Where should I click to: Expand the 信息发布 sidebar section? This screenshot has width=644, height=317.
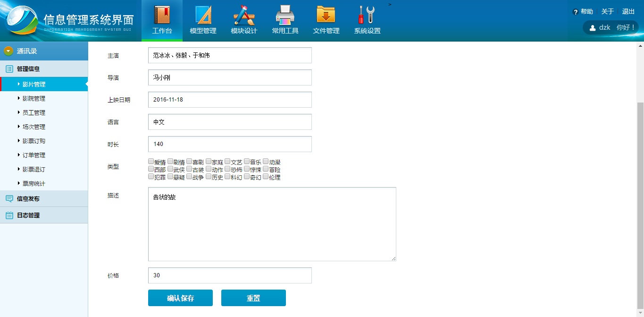pyautogui.click(x=28, y=199)
